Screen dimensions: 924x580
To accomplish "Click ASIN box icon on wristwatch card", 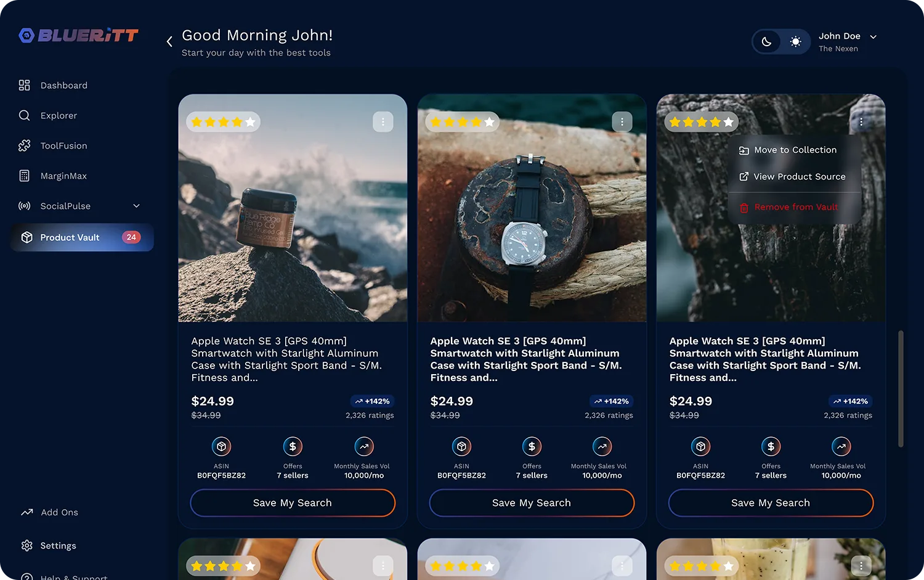I will (461, 446).
